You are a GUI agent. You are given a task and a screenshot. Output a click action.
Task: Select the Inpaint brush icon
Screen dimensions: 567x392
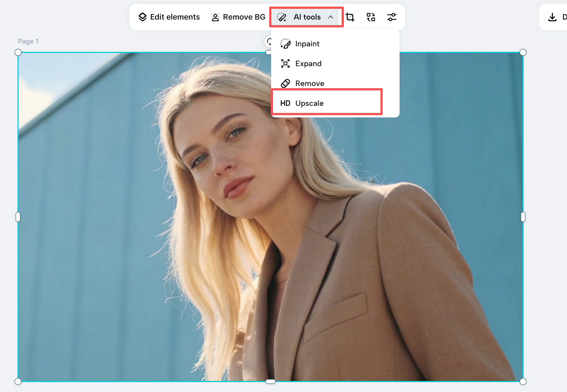[285, 44]
